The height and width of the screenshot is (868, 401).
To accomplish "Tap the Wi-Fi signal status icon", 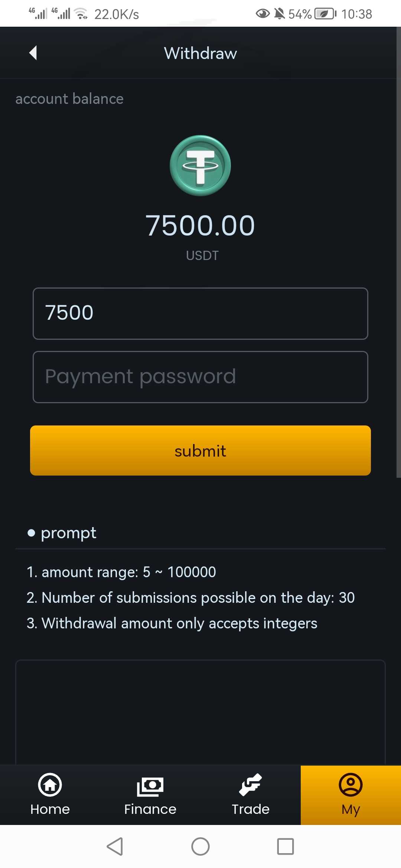I will coord(81,14).
